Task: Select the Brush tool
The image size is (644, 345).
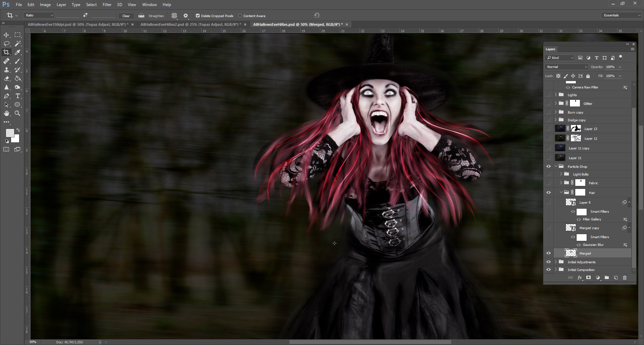Action: pyautogui.click(x=18, y=61)
